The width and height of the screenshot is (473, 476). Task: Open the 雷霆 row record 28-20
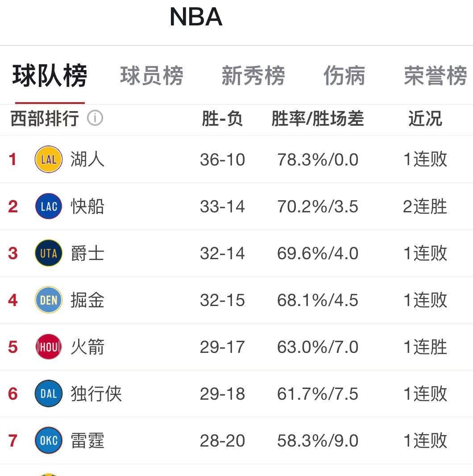[223, 441]
